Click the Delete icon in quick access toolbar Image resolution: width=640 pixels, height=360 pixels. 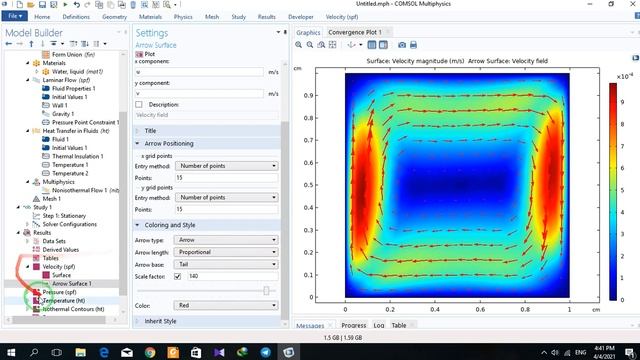pos(133,4)
